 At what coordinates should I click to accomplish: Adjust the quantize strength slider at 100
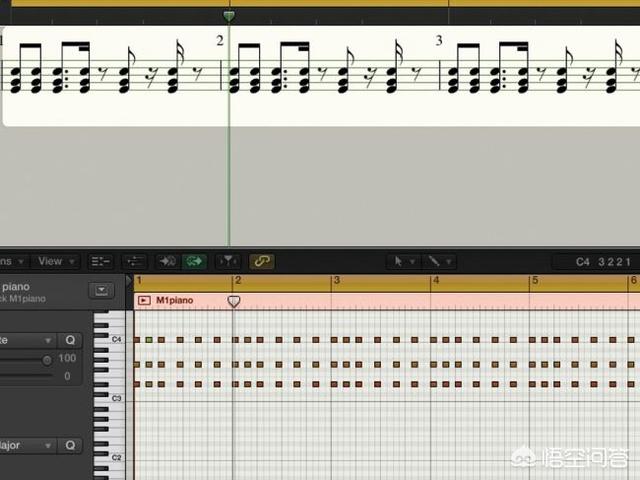tap(46, 358)
